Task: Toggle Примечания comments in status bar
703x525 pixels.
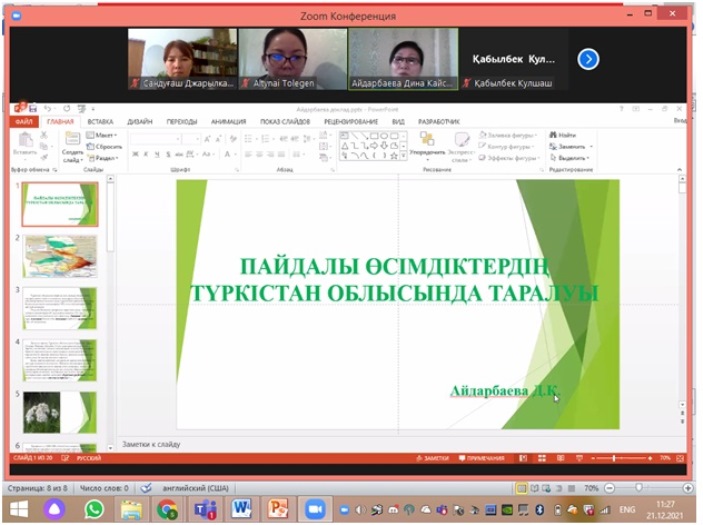Action: point(482,457)
